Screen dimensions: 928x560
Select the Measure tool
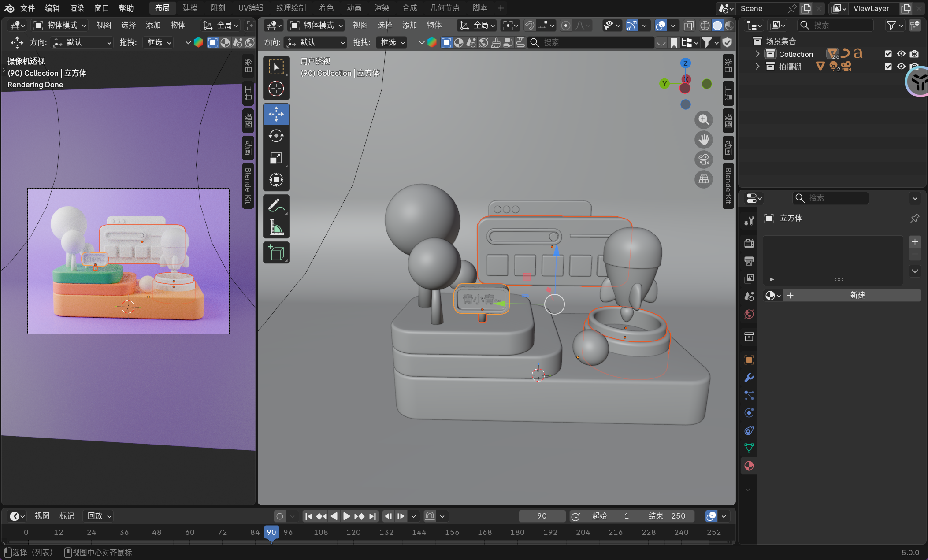coord(276,228)
